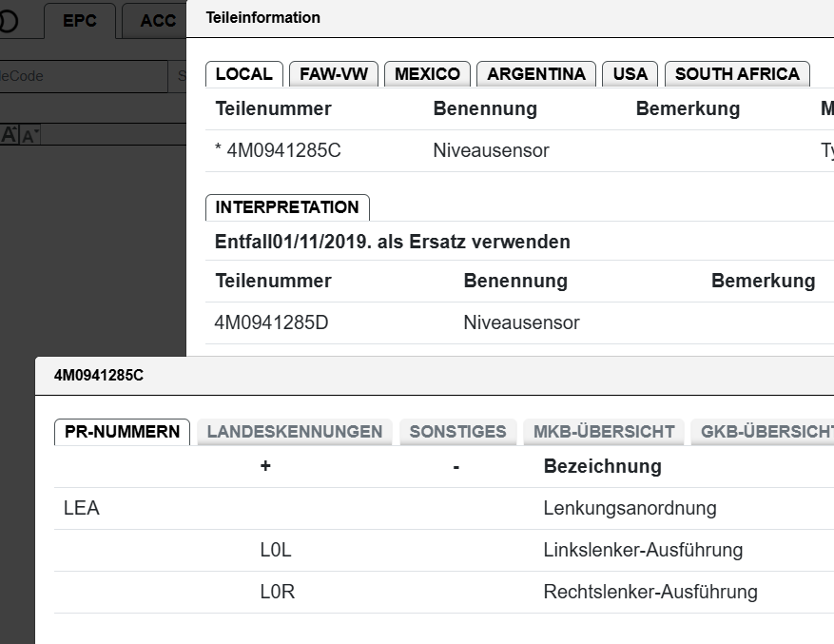This screenshot has width=834, height=644.
Task: Switch to LANDESKENNUNGEN tab
Action: 295,432
